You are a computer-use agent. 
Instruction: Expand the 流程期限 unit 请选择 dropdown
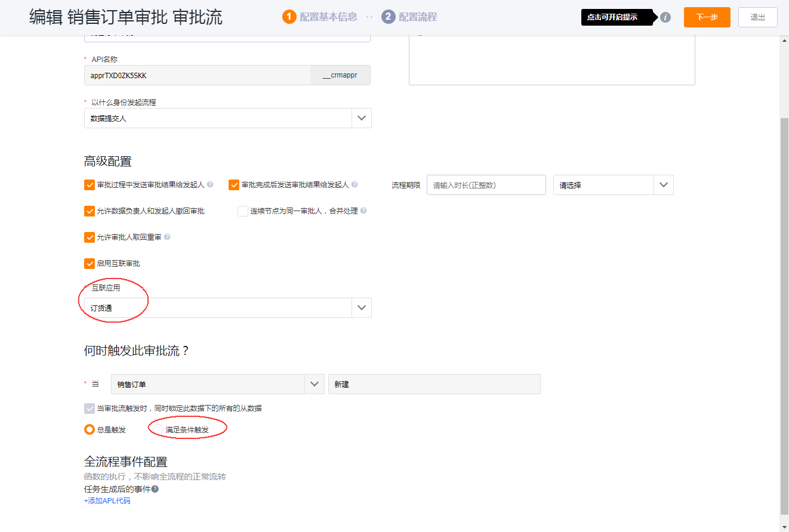point(613,185)
